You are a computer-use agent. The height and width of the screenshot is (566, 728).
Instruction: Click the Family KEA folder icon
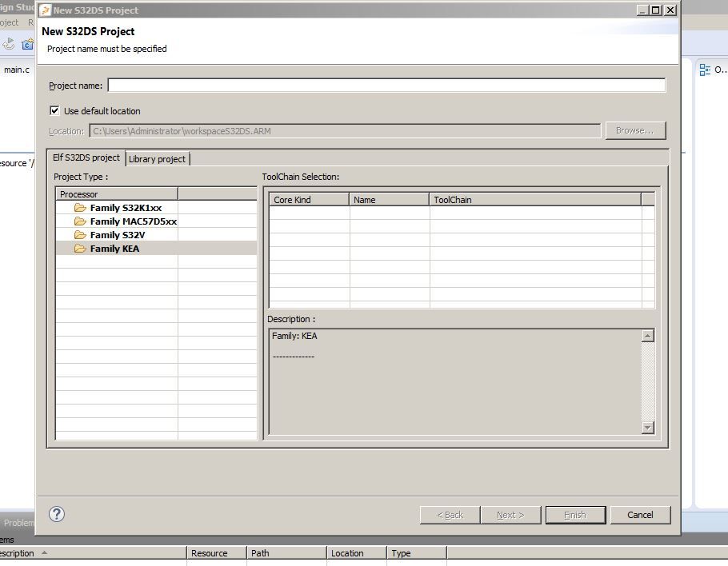click(80, 249)
